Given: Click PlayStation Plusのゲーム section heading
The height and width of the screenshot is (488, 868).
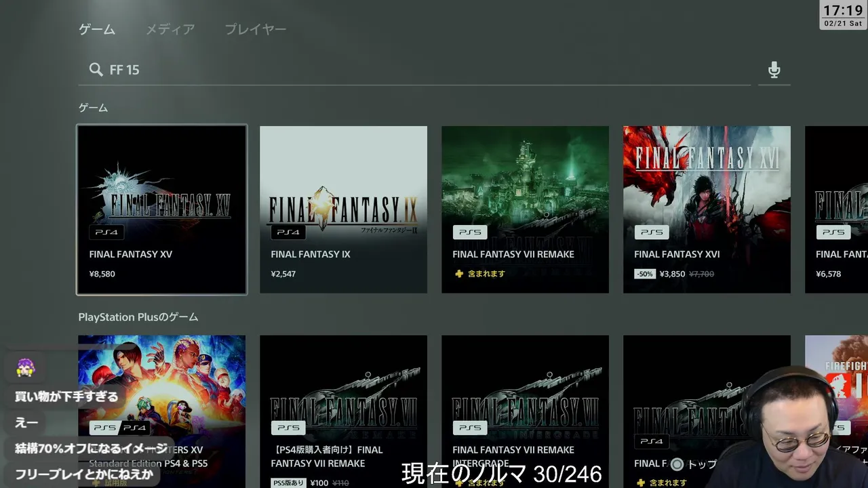Looking at the screenshot, I should click(138, 317).
